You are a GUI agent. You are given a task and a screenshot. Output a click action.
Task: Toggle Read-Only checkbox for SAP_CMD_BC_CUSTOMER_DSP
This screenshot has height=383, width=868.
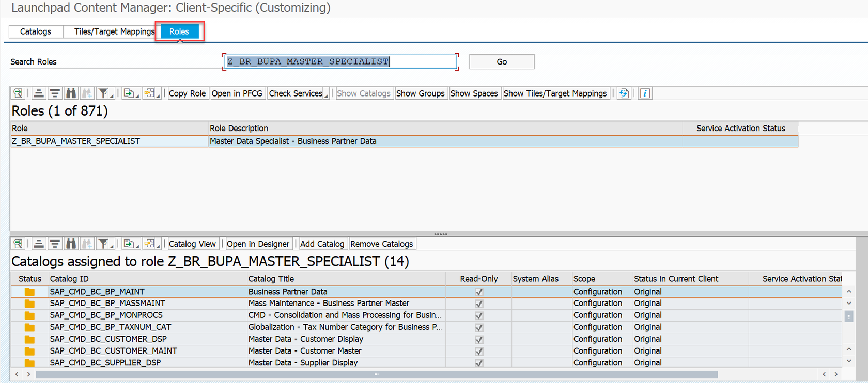point(479,340)
